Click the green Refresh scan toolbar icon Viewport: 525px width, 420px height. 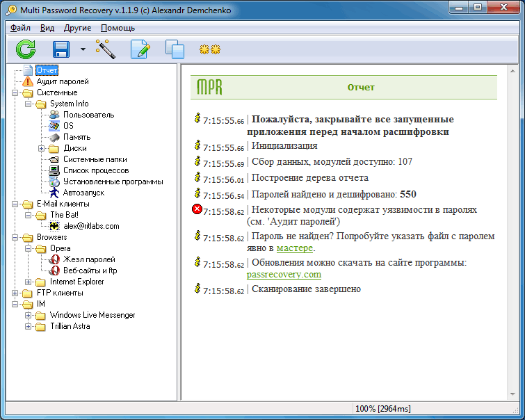click(x=26, y=49)
